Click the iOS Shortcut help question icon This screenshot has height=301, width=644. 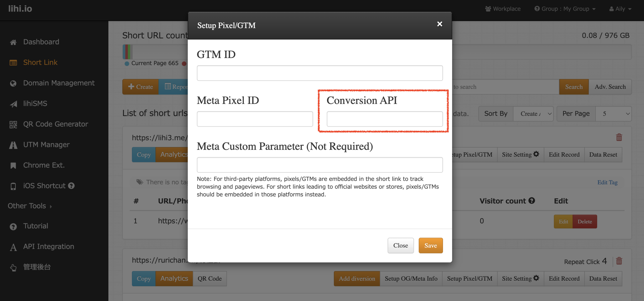click(x=71, y=186)
